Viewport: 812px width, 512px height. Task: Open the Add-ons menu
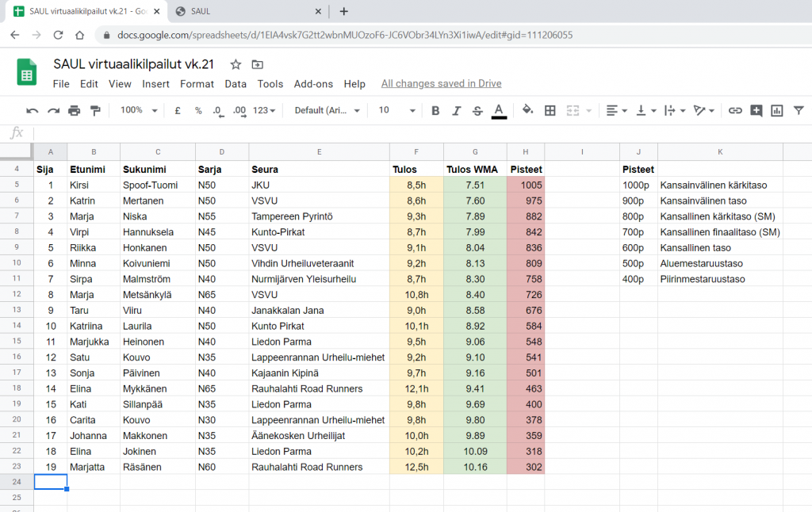[x=313, y=84]
